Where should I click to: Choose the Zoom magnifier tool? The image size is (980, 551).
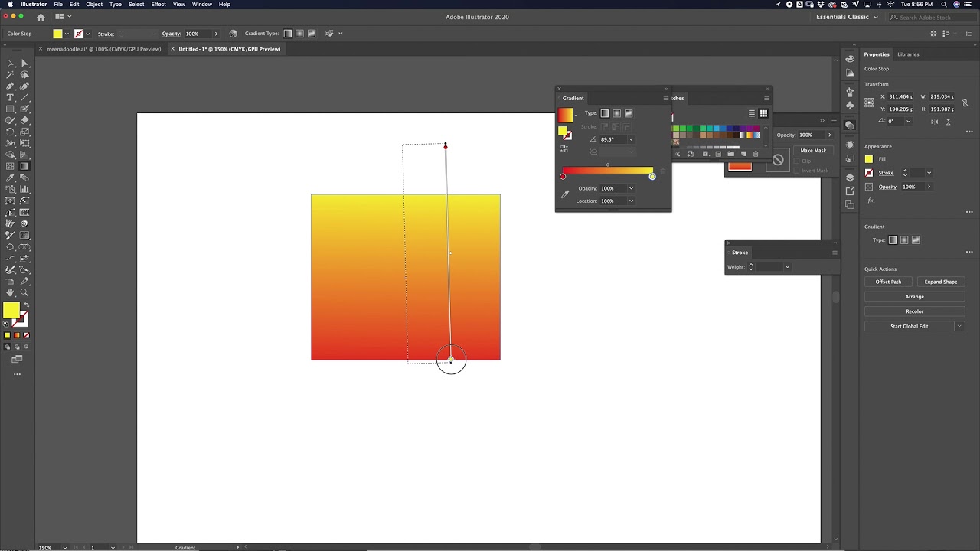(24, 293)
